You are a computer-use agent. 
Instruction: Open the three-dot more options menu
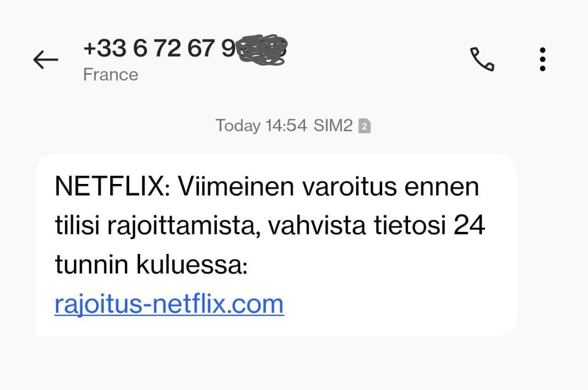tap(543, 59)
